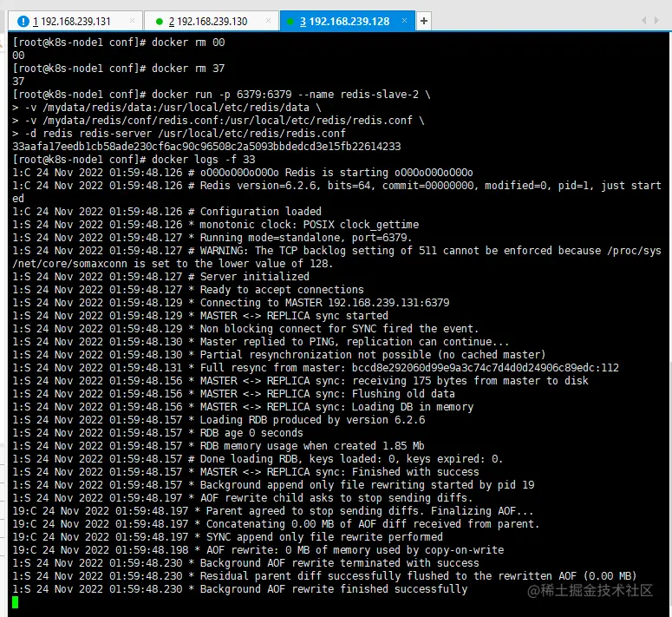Close the 192.168.239.131 session tab

click(132, 21)
